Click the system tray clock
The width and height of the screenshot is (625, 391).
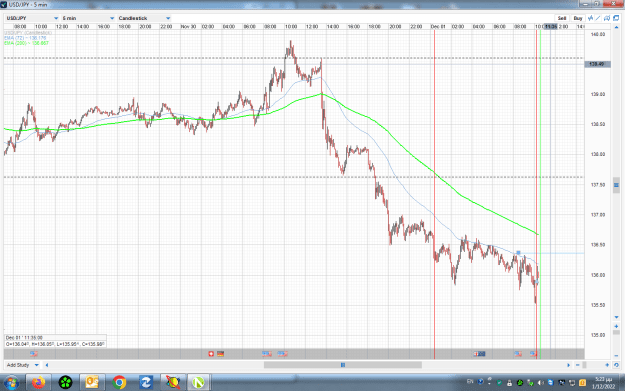[x=603, y=383]
